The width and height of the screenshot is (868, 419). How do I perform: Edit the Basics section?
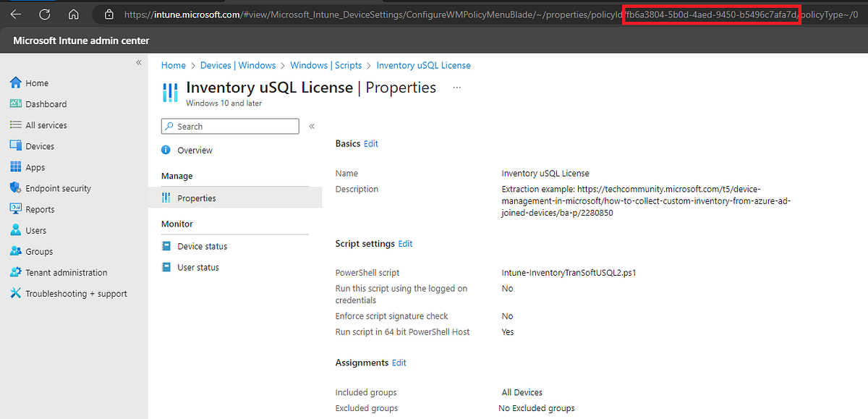pos(370,143)
